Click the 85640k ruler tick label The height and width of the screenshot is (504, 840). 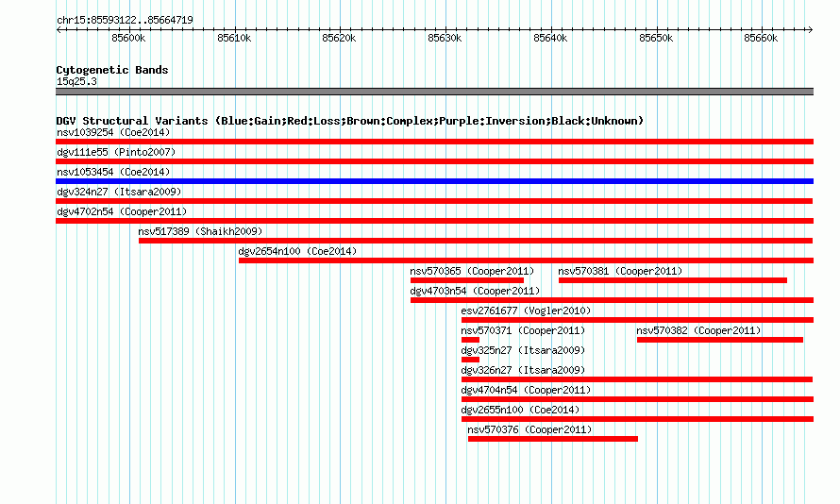click(550, 38)
